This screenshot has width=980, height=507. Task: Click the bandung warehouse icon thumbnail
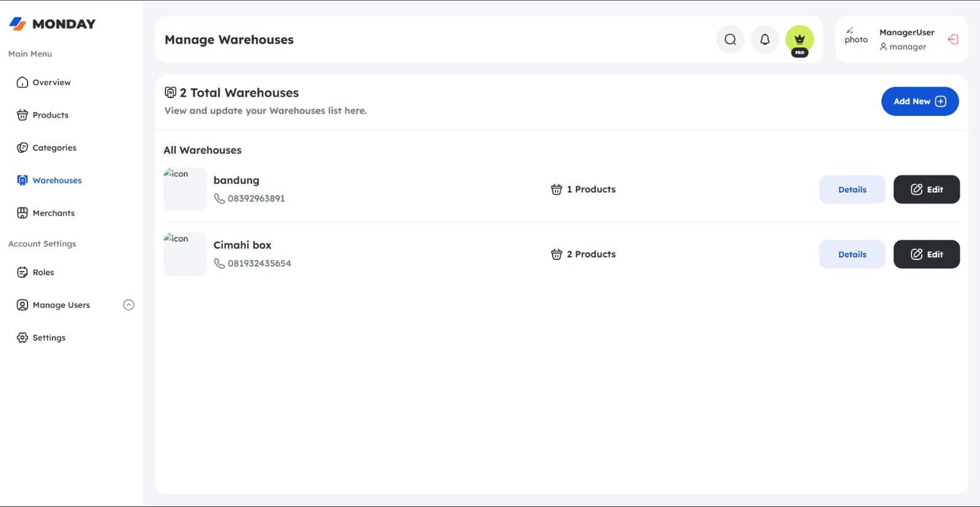tap(185, 189)
